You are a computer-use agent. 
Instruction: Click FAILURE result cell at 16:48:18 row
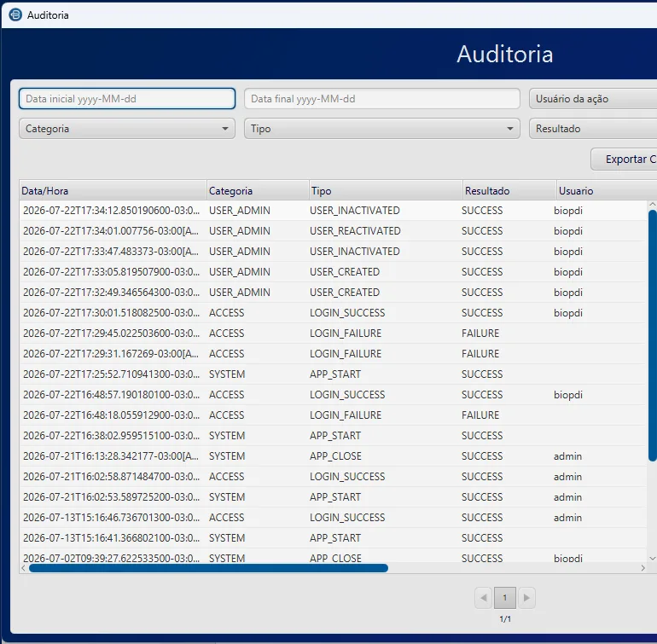(480, 415)
